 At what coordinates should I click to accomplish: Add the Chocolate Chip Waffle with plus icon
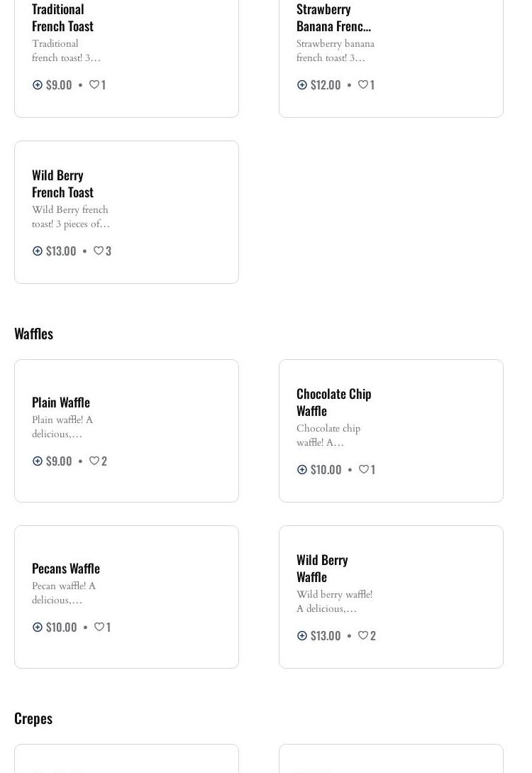(302, 469)
